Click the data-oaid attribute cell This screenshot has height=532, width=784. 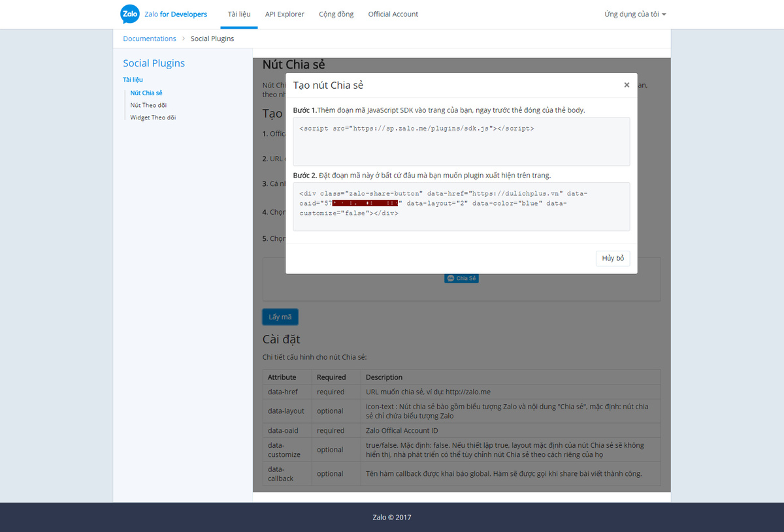click(x=287, y=430)
